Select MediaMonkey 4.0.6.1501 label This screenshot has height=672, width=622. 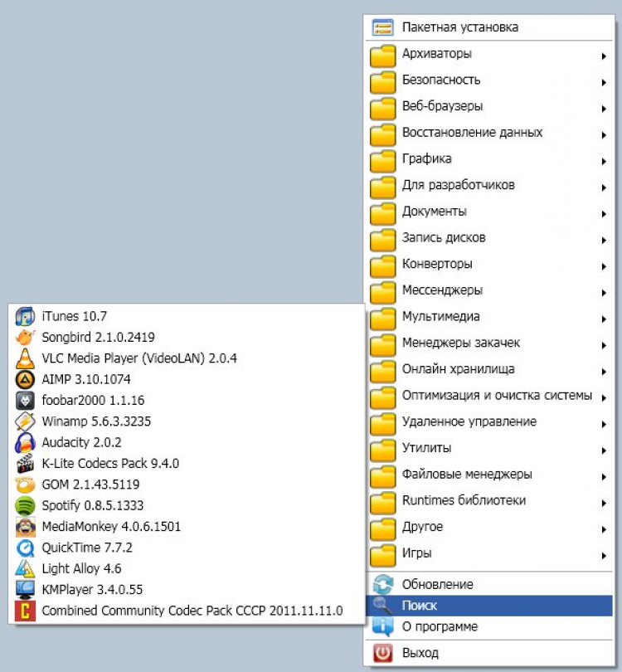click(111, 526)
